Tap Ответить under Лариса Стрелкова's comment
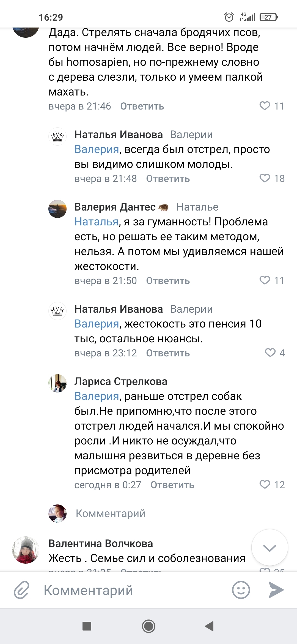This screenshot has height=644, width=297. [172, 485]
